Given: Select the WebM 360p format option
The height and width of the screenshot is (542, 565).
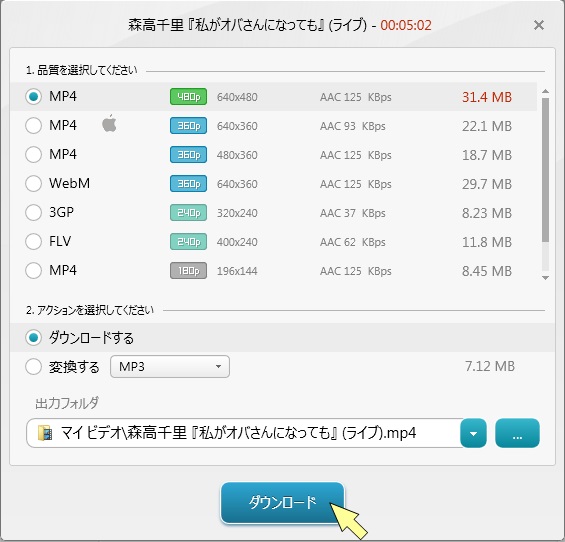Looking at the screenshot, I should pos(33,183).
